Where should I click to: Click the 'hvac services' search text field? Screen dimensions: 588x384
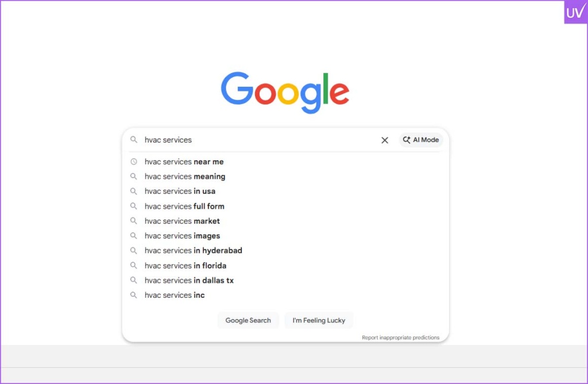click(258, 140)
